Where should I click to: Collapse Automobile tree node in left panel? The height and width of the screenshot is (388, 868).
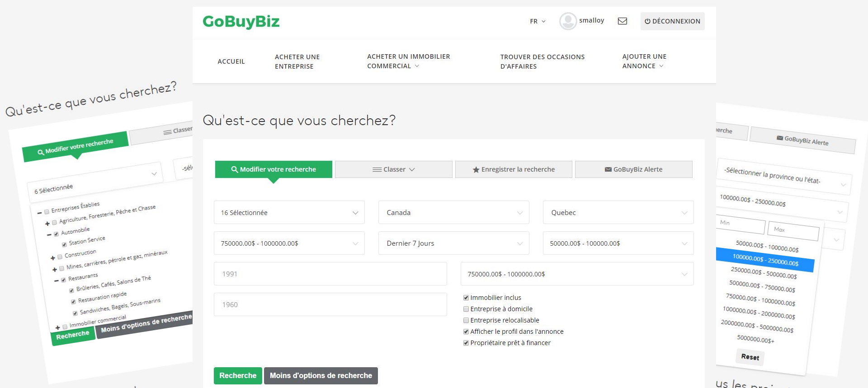point(49,235)
